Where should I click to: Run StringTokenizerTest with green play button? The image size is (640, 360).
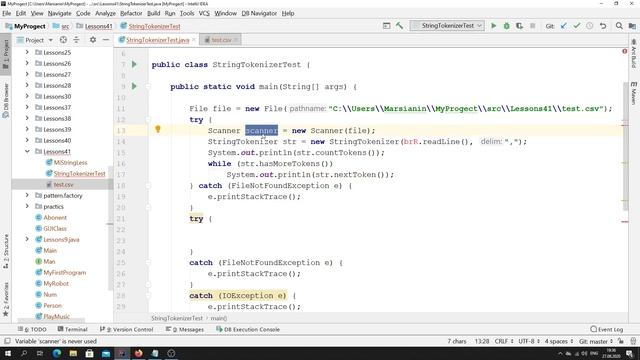493,26
